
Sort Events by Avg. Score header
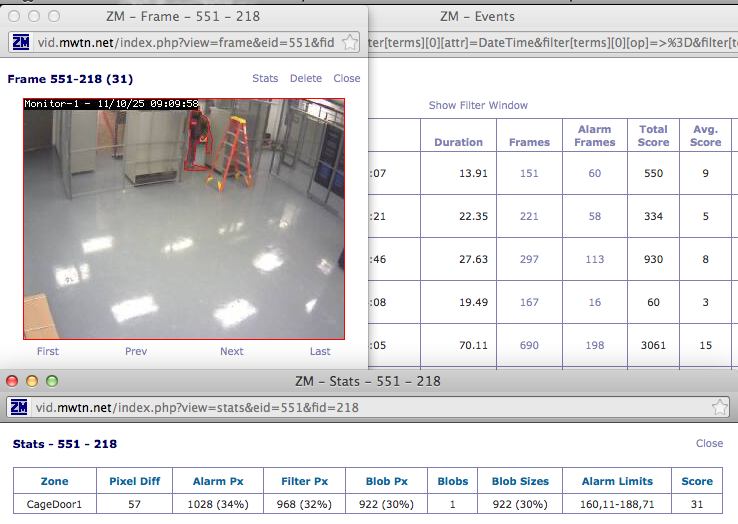(x=706, y=136)
